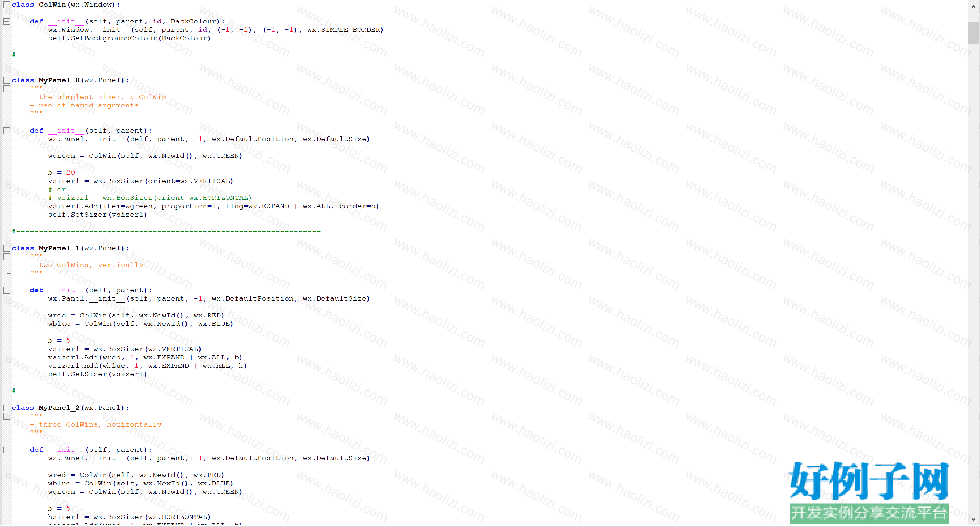Click 'wgreen = ColWin(...)' in MyPanel_2
Screen dimensions: 980x527
click(x=145, y=492)
